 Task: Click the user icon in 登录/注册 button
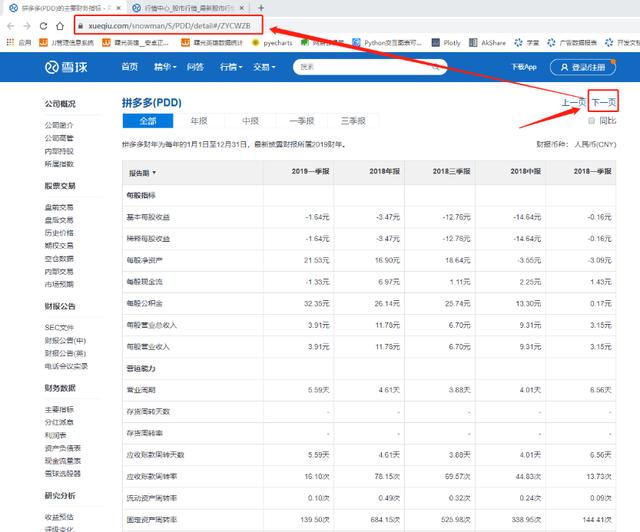tap(564, 67)
